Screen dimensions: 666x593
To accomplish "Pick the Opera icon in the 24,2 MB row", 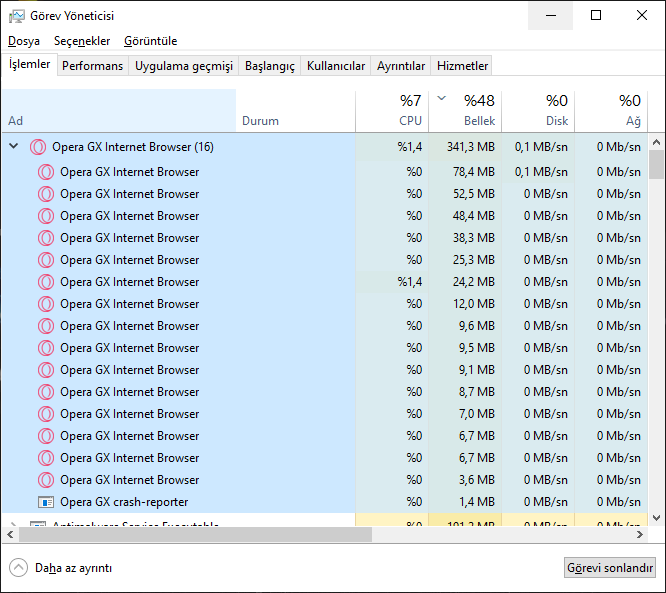I will [x=46, y=282].
